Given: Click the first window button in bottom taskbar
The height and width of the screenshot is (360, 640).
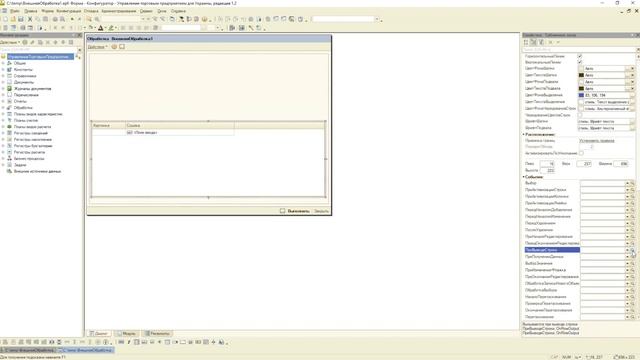Looking at the screenshot, I should [28, 350].
